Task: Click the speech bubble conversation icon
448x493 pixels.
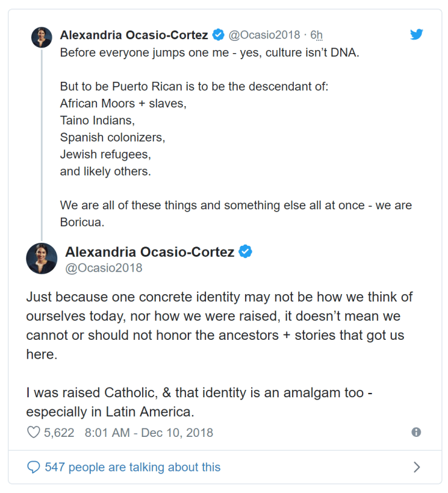Action: tap(34, 467)
